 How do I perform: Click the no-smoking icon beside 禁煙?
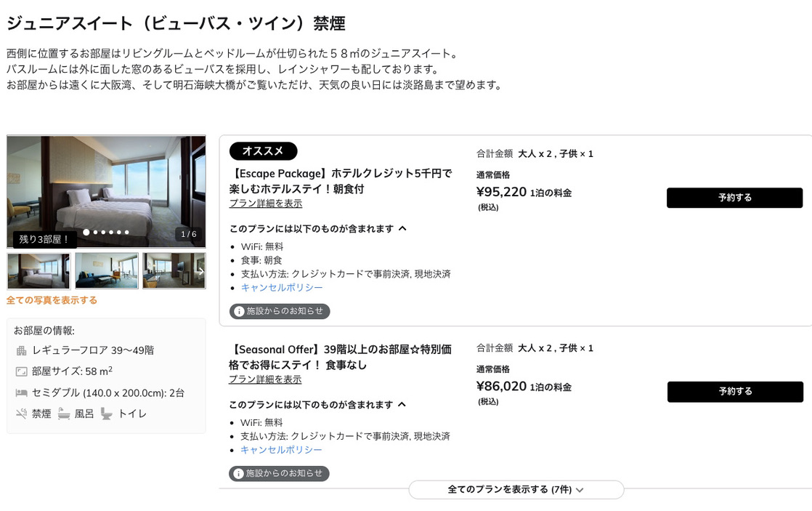tap(20, 413)
